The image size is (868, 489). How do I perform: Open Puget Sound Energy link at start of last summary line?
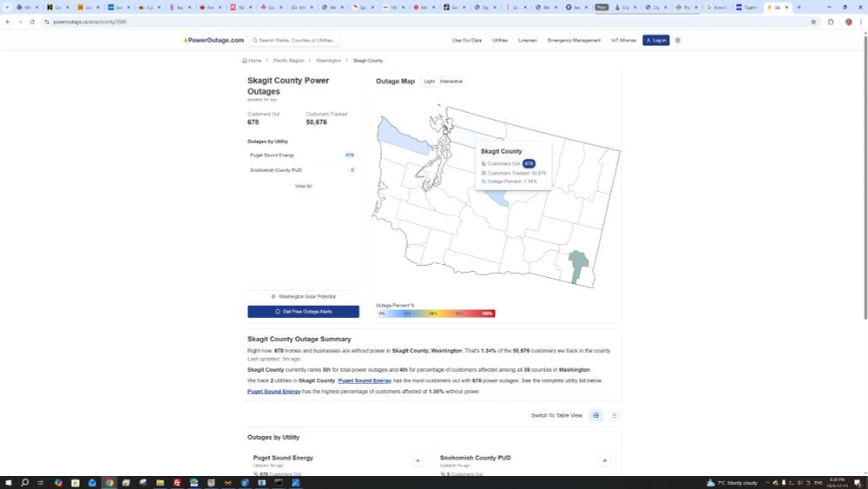coord(274,392)
